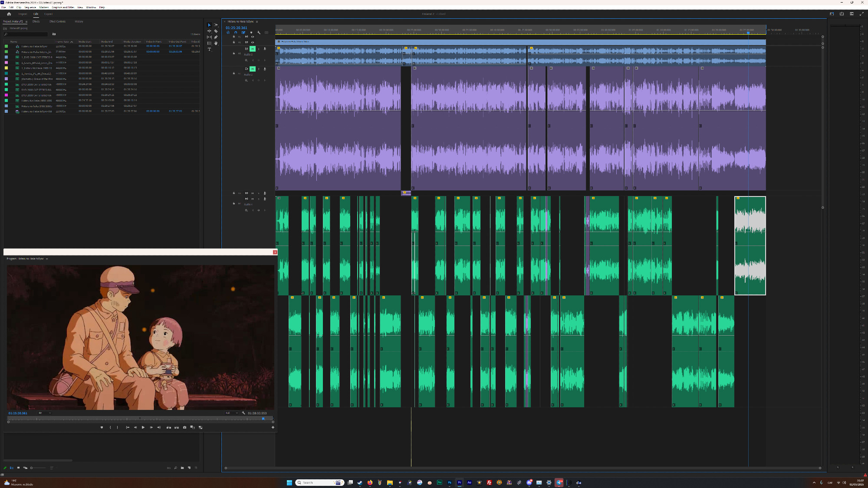Toggle insert sequences as nests option

point(228,33)
